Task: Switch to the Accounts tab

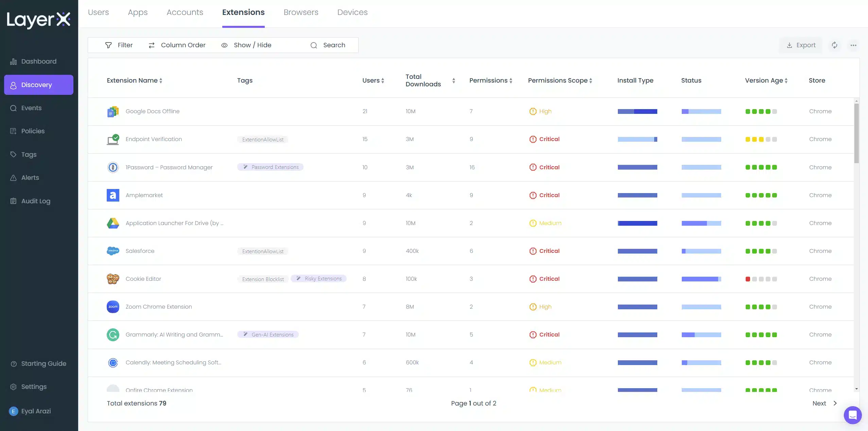Action: point(185,13)
